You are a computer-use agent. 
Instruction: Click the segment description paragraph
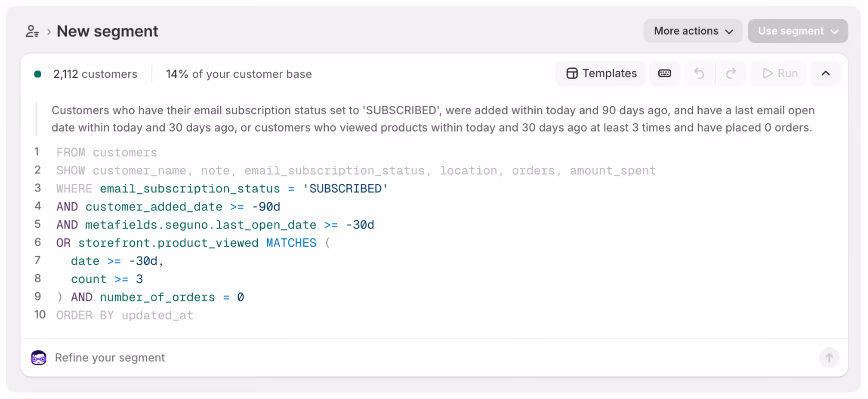pos(433,119)
